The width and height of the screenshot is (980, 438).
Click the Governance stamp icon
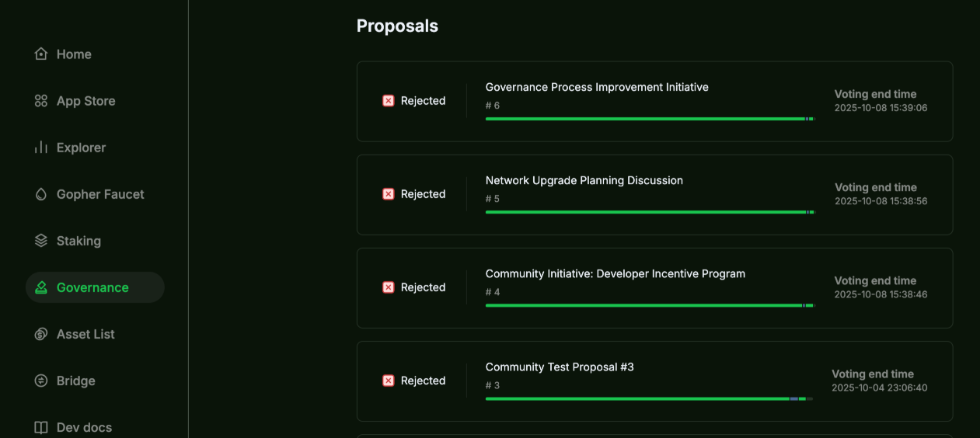41,287
